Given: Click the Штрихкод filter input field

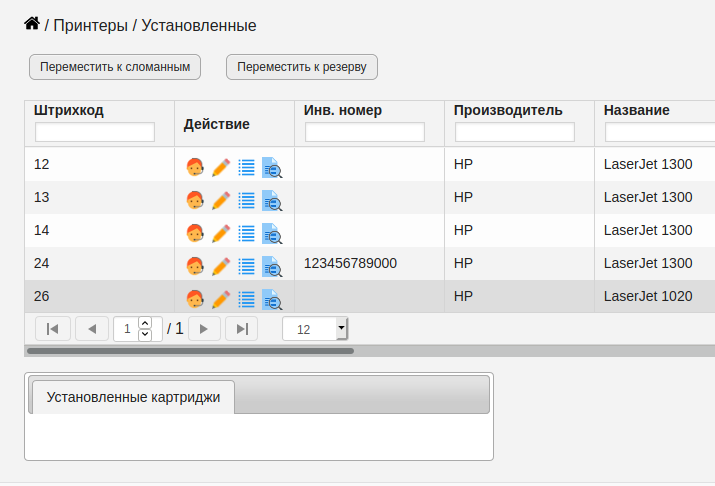Looking at the screenshot, I should (x=95, y=132).
